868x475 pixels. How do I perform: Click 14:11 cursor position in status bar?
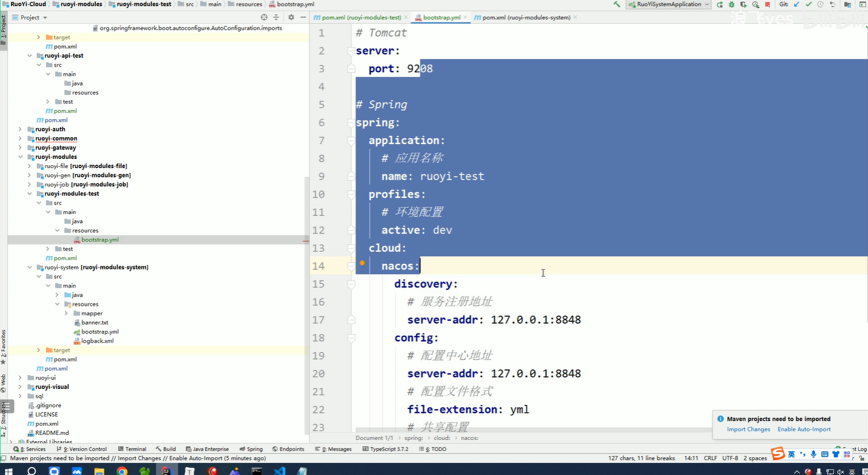(691, 458)
